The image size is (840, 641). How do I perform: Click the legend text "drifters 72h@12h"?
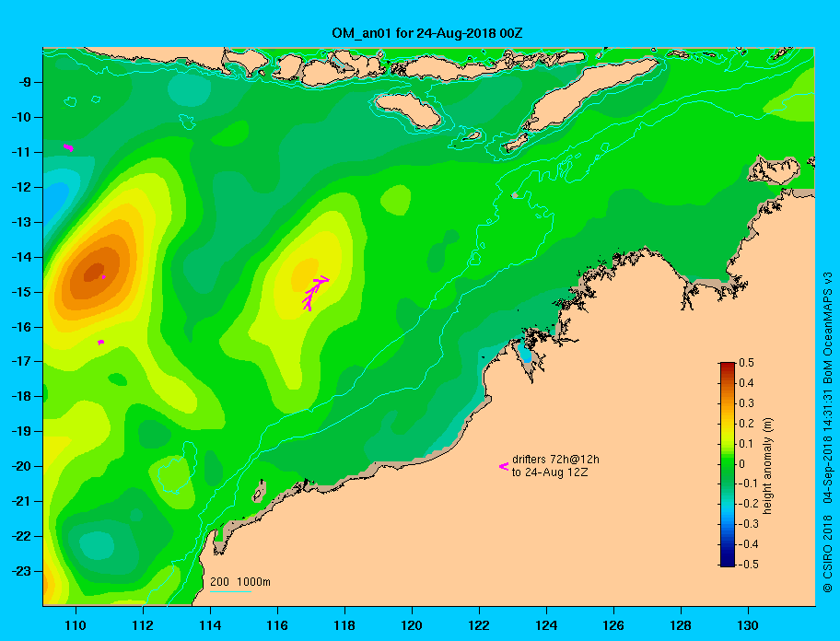(555, 460)
